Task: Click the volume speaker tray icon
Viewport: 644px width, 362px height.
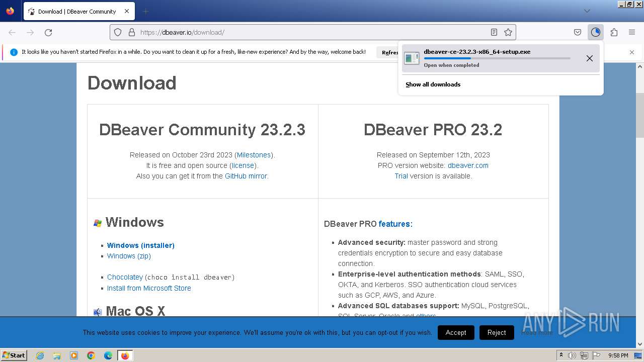Action: pyautogui.click(x=572, y=355)
